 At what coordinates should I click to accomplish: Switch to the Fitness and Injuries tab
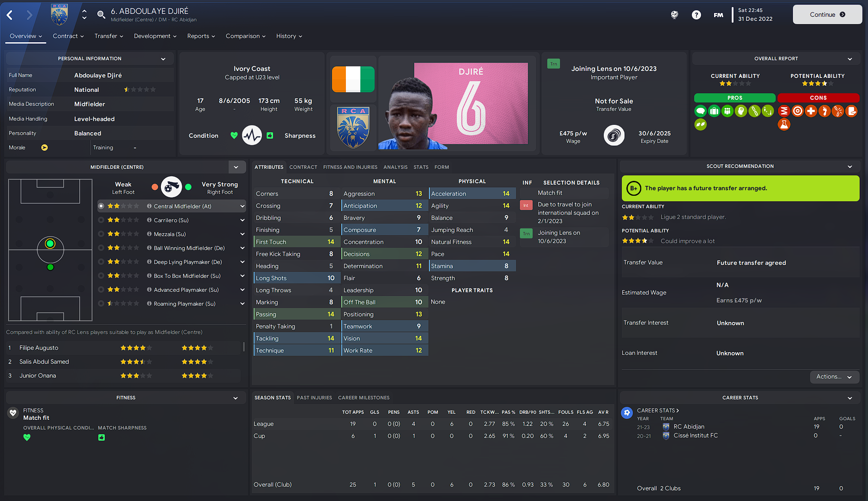coord(350,167)
